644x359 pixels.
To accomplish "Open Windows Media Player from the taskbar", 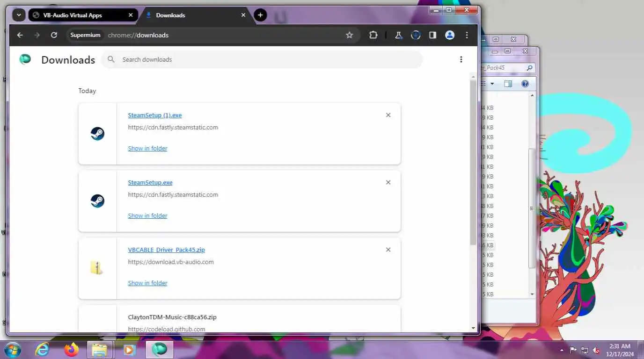I will (130, 350).
